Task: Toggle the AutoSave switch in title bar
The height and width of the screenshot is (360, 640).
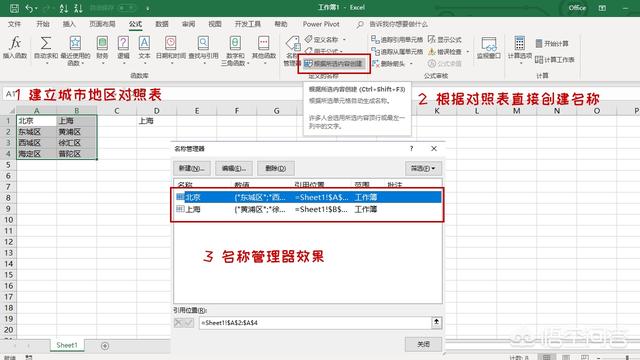Action: [127, 8]
